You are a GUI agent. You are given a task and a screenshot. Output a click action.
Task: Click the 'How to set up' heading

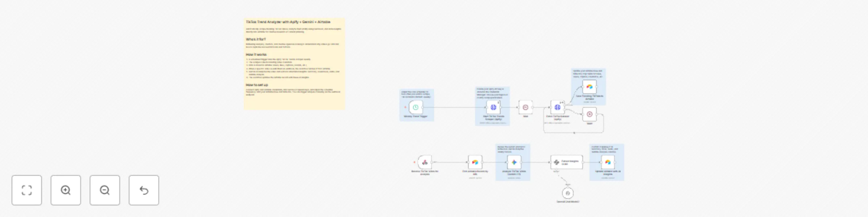[x=257, y=85]
